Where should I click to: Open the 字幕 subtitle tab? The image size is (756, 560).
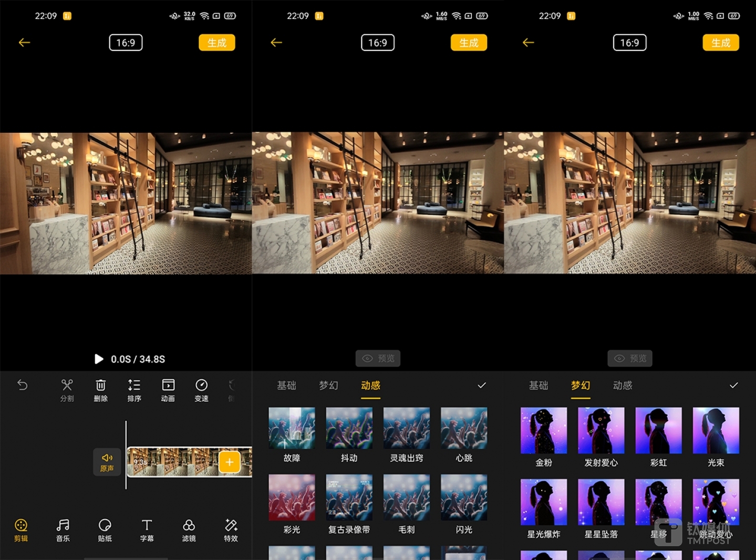[147, 530]
